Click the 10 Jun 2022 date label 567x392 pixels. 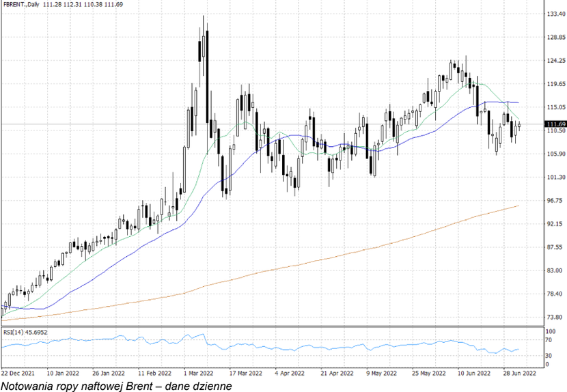pyautogui.click(x=474, y=373)
